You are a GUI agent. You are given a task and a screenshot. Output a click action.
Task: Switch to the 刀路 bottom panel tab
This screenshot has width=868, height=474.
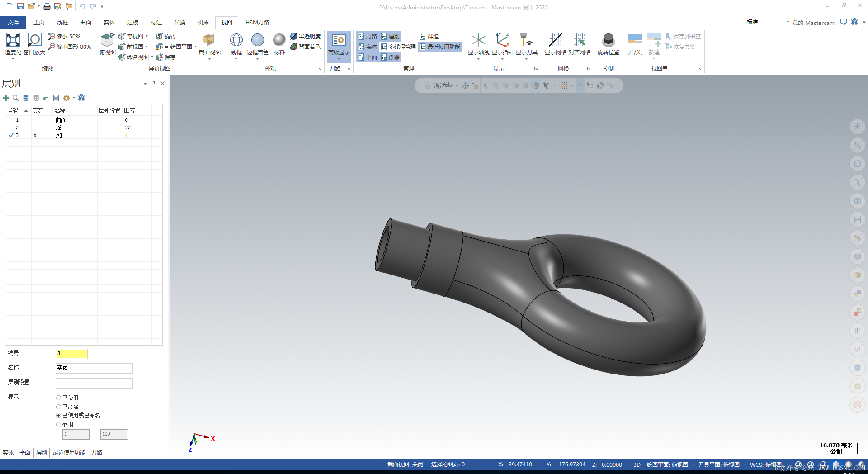97,453
